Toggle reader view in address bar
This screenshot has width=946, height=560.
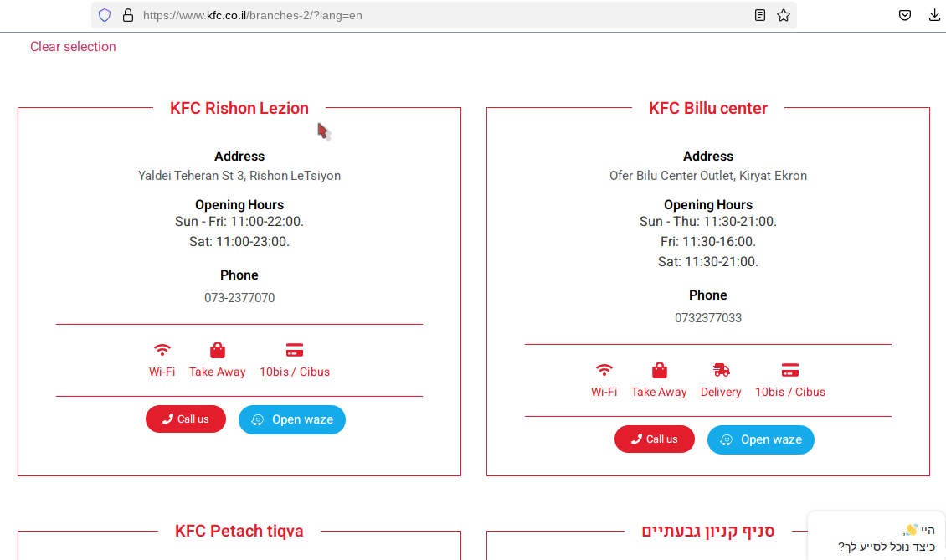pyautogui.click(x=760, y=15)
